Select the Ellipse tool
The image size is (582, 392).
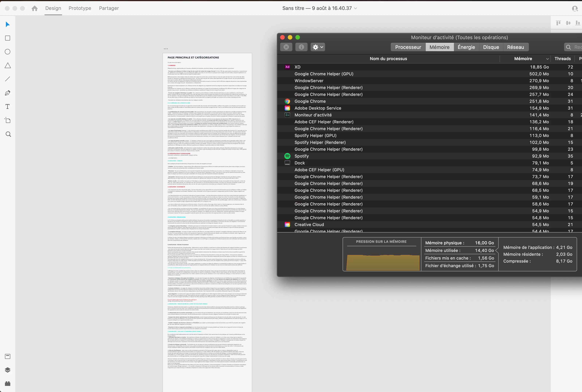(8, 52)
